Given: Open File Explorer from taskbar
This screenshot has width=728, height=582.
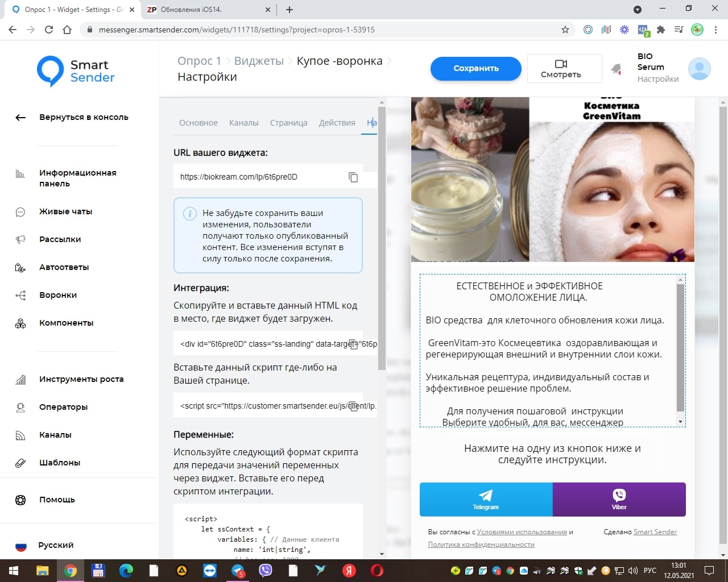Looking at the screenshot, I should pyautogui.click(x=43, y=571).
